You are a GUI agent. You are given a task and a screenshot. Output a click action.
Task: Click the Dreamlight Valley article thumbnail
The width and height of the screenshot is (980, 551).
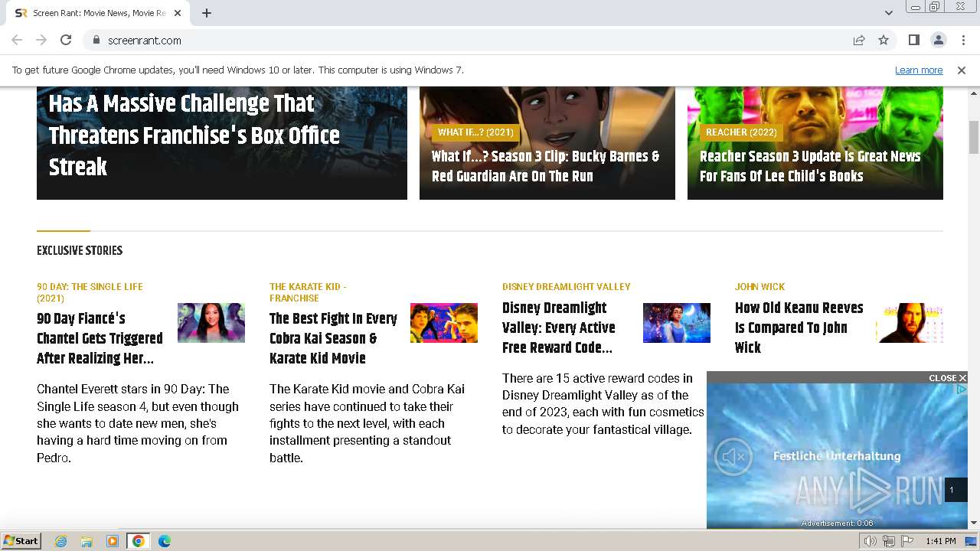677,323
